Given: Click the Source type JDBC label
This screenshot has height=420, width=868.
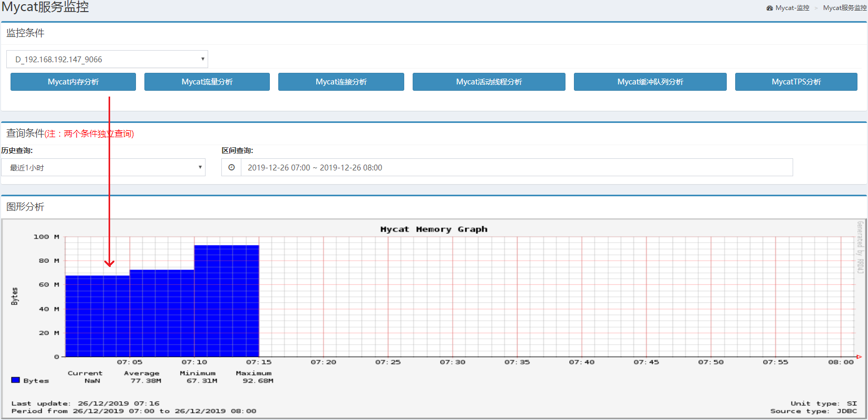Looking at the screenshot, I should coord(814,411).
